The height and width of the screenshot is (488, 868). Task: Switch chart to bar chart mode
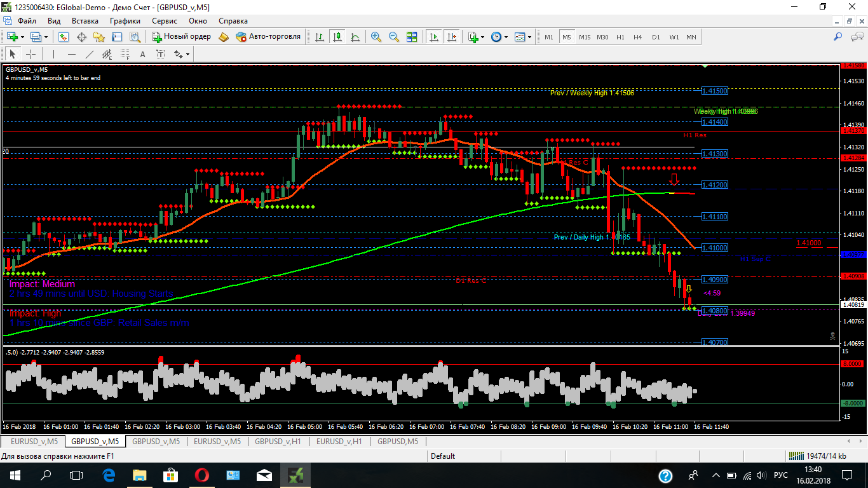tap(319, 37)
